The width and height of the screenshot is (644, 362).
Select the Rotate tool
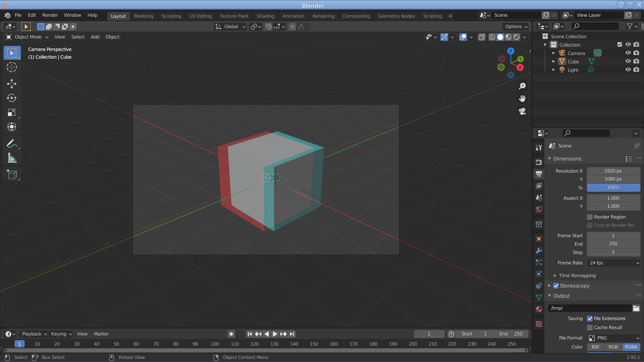[x=12, y=98]
